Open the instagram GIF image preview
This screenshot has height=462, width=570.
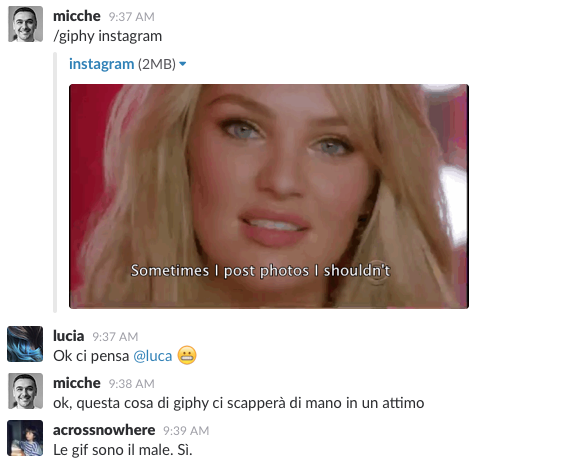point(269,196)
